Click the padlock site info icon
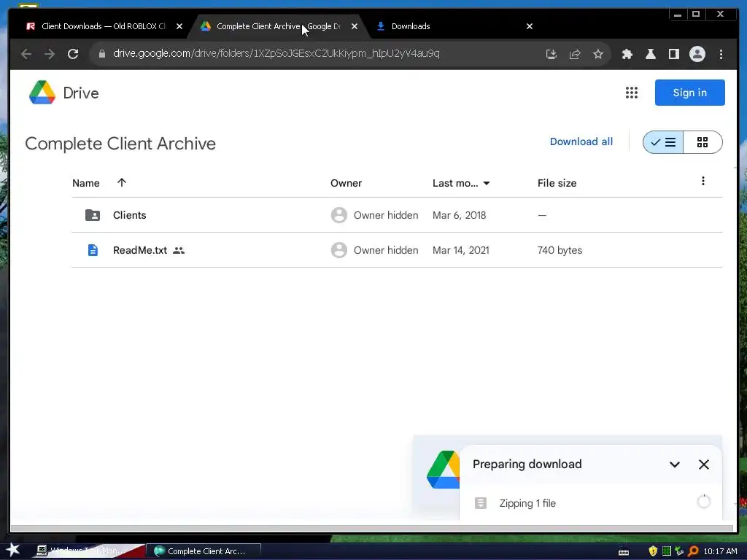747x560 pixels. pos(101,54)
